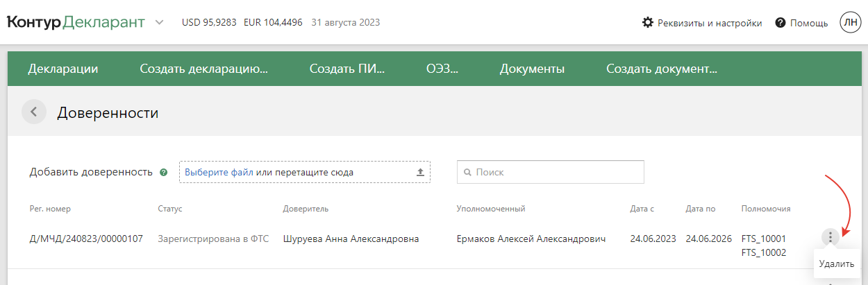The width and height of the screenshot is (868, 285).
Task: Expand the Создать декларацию... menu
Action: pos(203,69)
